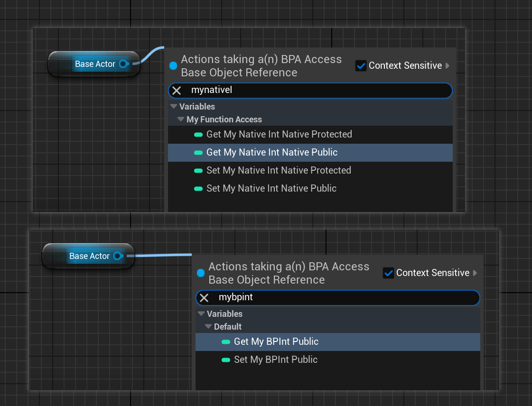The height and width of the screenshot is (406, 532).
Task: Collapse the Default subcategory in the lower menu
Action: [x=208, y=327]
